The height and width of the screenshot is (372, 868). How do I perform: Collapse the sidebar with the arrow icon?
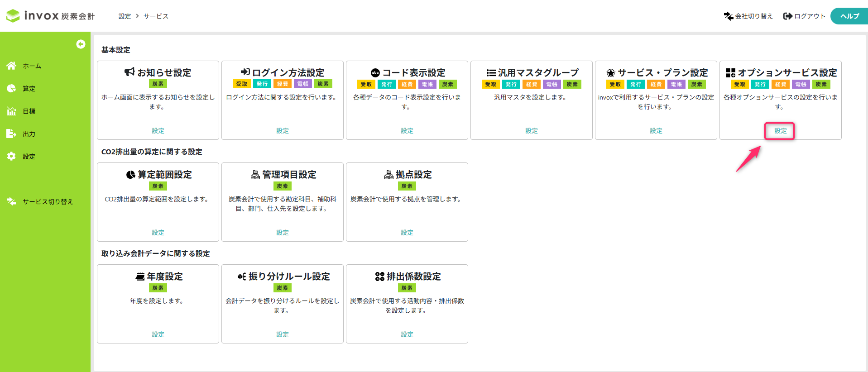pyautogui.click(x=81, y=44)
